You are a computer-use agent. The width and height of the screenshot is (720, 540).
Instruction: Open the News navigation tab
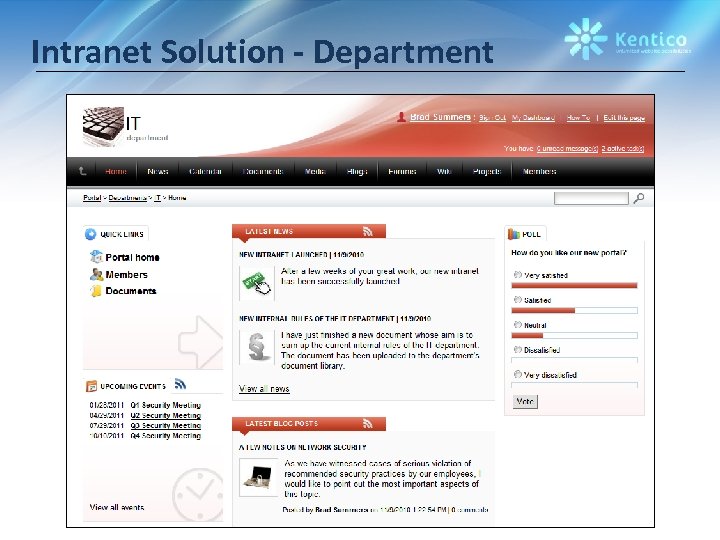(x=158, y=171)
